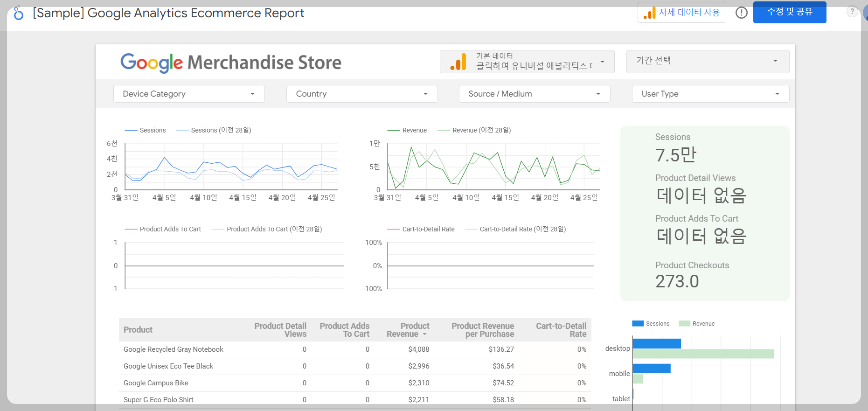
Task: Click the Cart-to-Detail Rate legend entry
Action: point(421,230)
